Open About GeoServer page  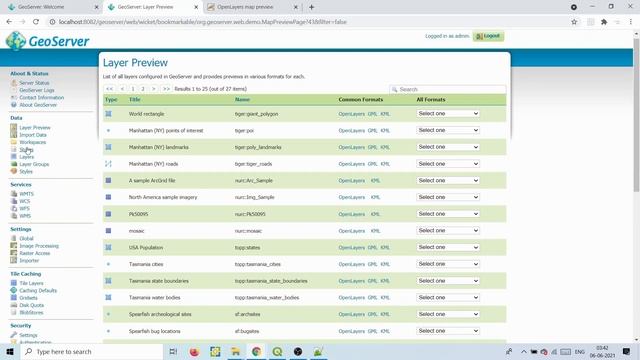point(38,105)
